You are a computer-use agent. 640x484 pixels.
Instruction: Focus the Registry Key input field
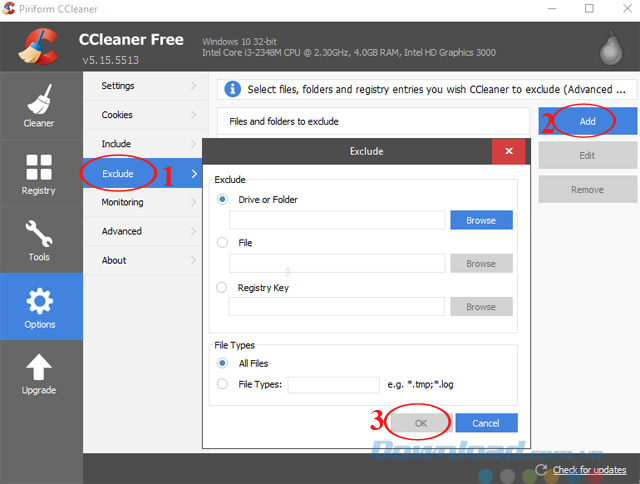(x=337, y=306)
